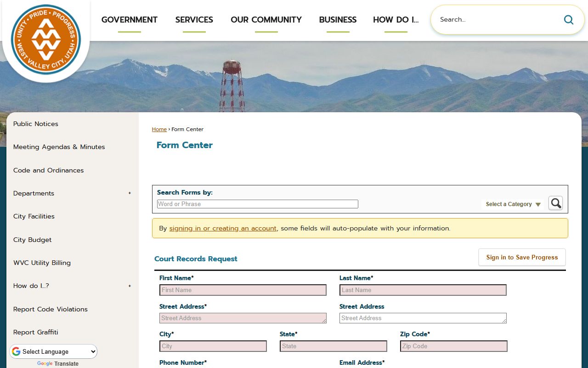This screenshot has height=368, width=588.
Task: Click into the Zip Code field
Action: (x=453, y=346)
